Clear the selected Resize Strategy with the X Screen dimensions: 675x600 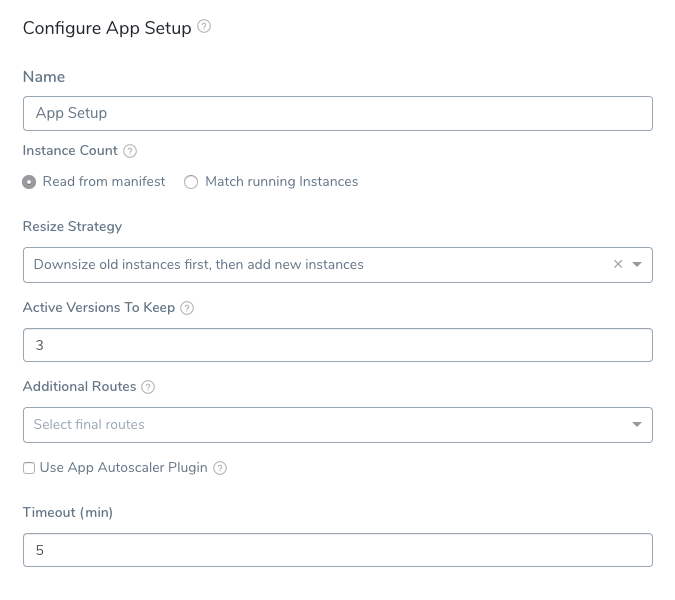618,264
